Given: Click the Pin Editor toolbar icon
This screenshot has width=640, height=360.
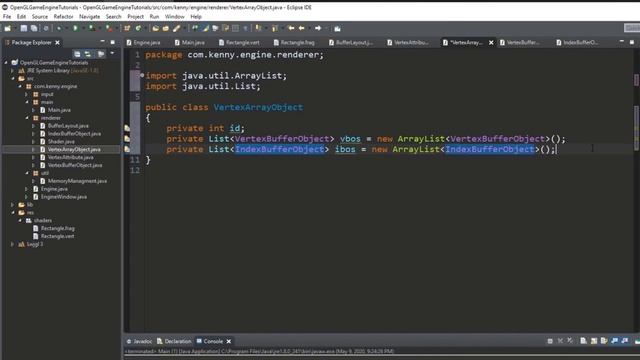Looking at the screenshot, I should click(337, 28).
